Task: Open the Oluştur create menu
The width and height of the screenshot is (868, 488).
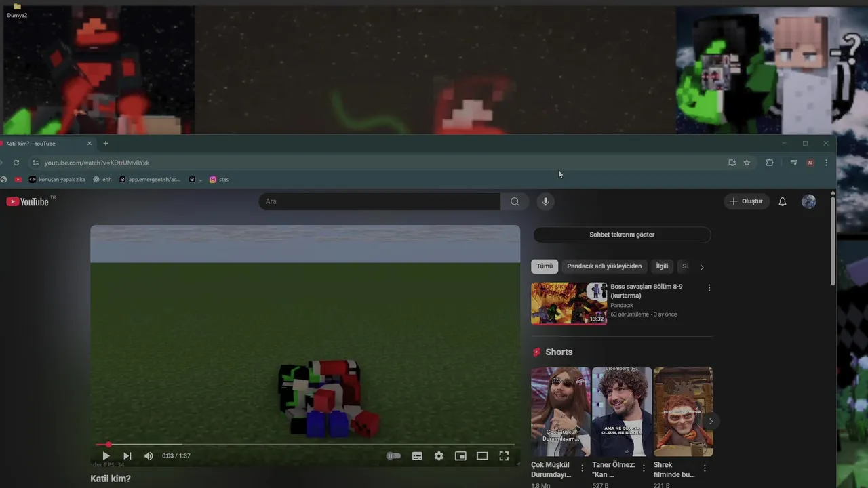Action: (746, 201)
